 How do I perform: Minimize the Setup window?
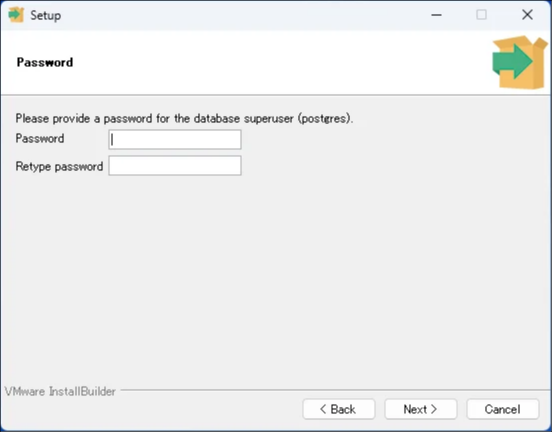(x=437, y=15)
